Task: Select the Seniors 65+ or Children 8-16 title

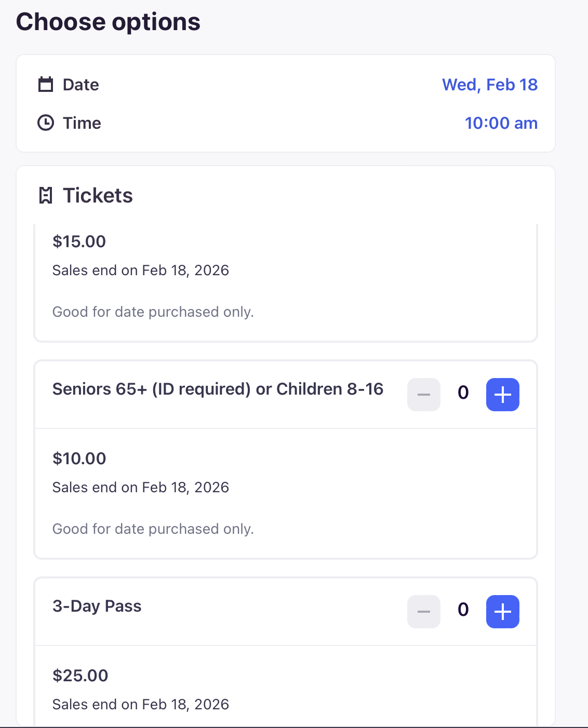Action: [x=218, y=389]
